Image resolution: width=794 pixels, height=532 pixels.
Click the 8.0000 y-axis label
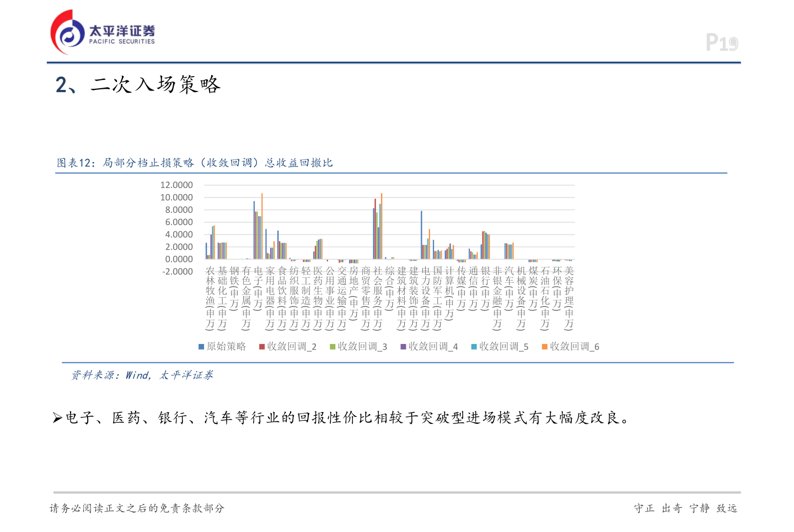click(x=179, y=209)
